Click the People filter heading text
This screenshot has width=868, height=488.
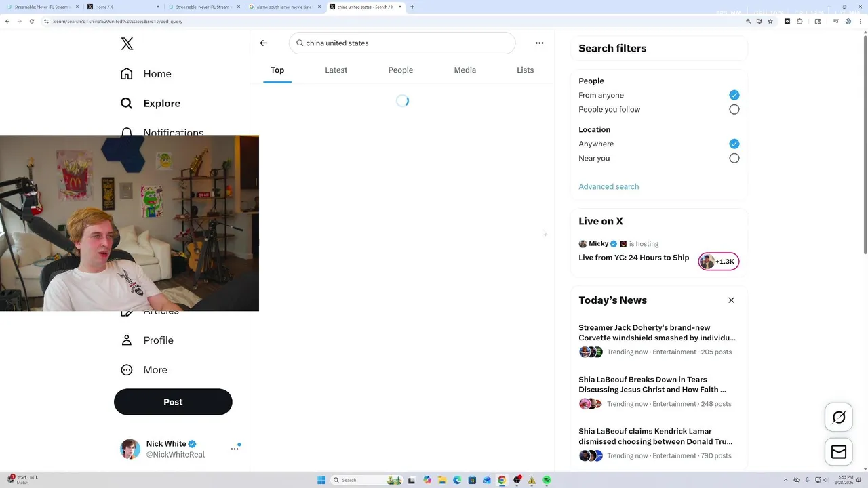pos(591,81)
